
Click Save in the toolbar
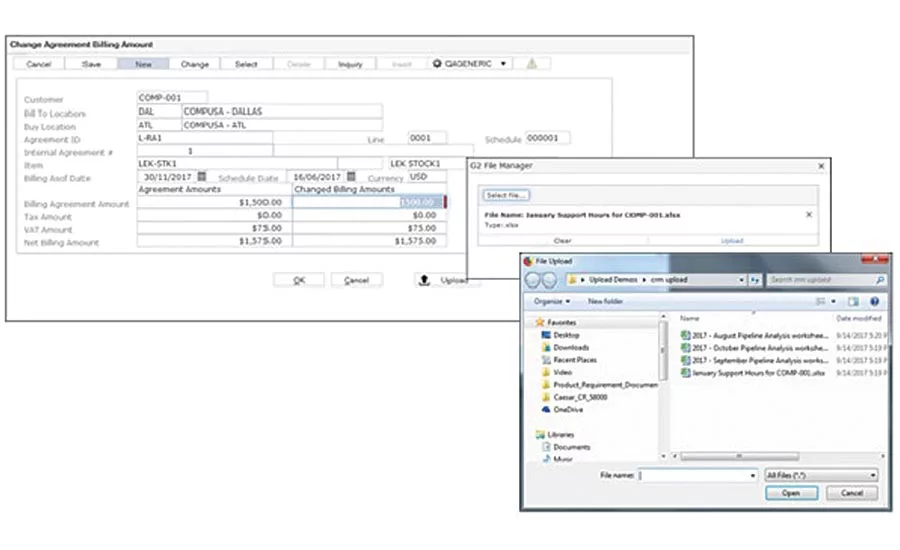[x=91, y=64]
